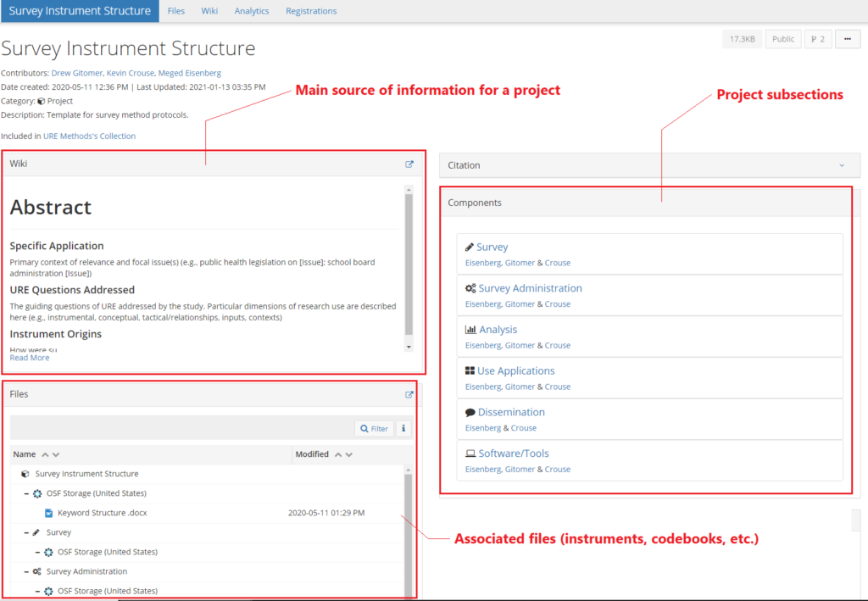
Task: Click the info icon next to Filter
Action: 403,428
